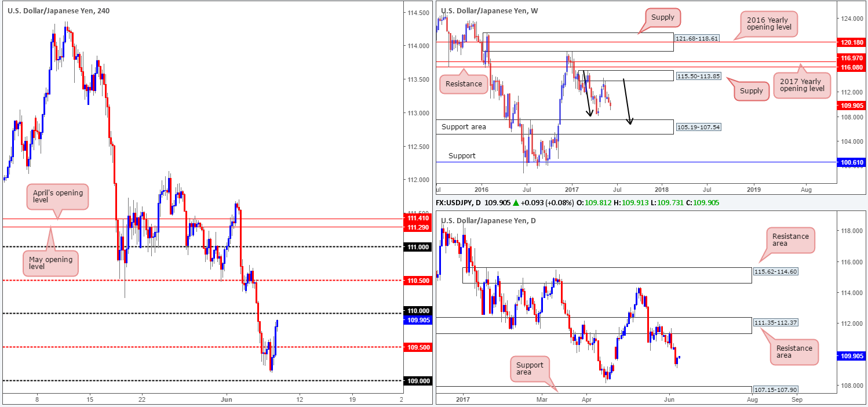Click the 124.000 label on weekly price axis
The width and height of the screenshot is (868, 407).
[x=851, y=19]
